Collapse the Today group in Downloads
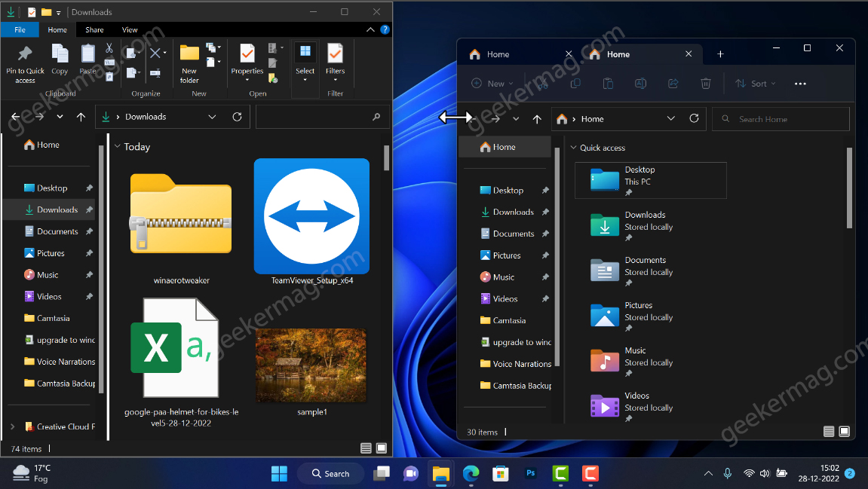 118,146
